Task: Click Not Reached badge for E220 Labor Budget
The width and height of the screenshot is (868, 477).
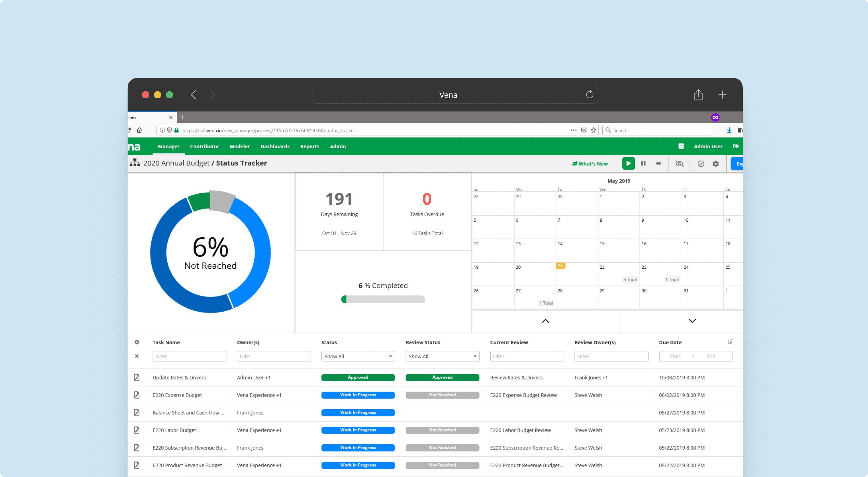Action: pyautogui.click(x=442, y=430)
